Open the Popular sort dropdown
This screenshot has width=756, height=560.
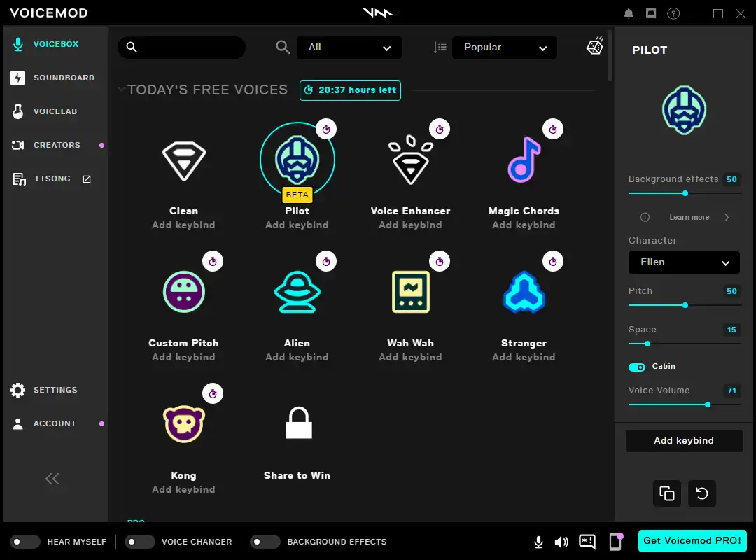[504, 48]
